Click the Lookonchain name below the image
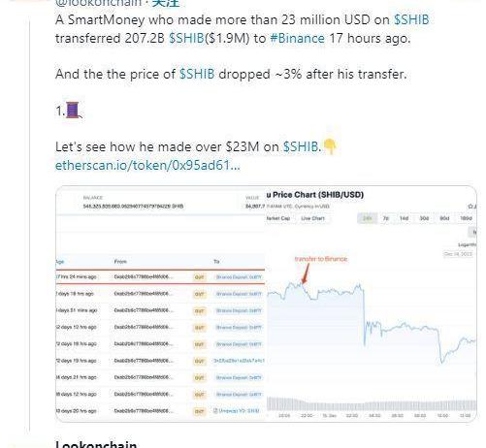 pos(96,444)
